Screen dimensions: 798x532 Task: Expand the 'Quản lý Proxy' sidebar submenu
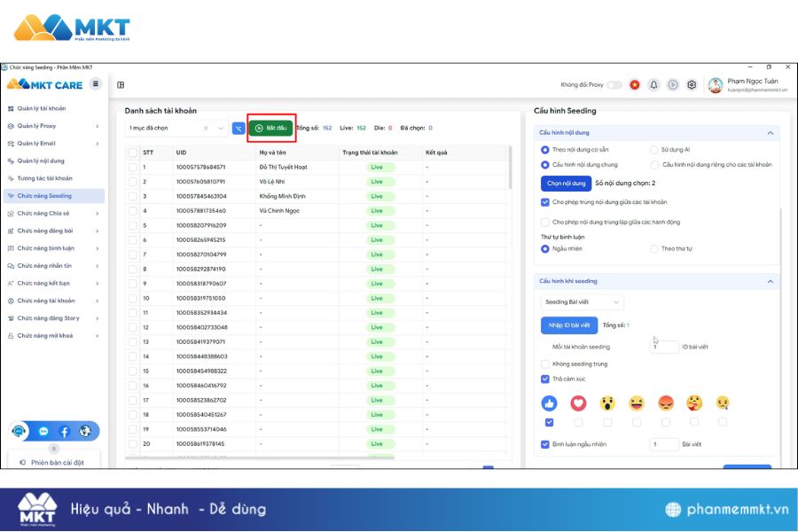tap(97, 126)
